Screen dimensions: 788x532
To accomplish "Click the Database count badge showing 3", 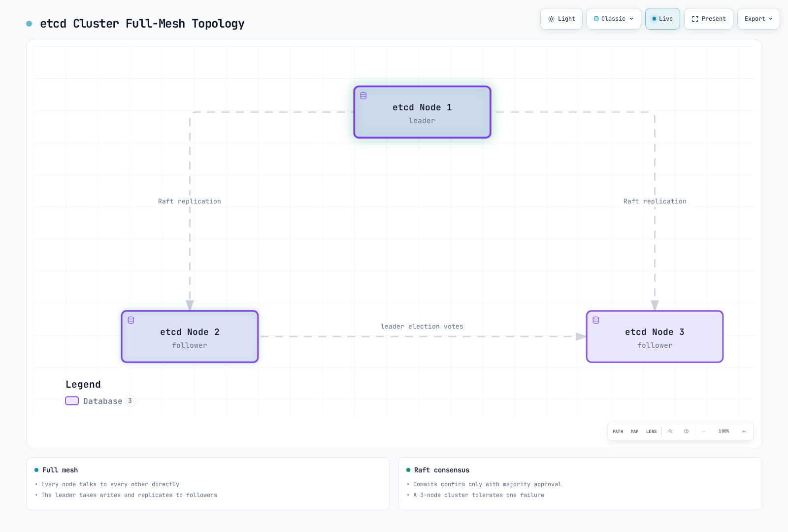I will [130, 401].
